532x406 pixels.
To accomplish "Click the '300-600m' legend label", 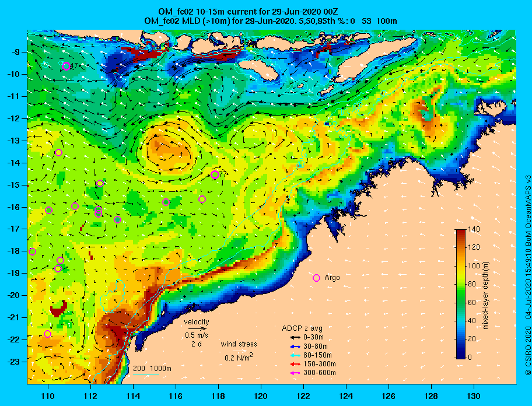I will coord(320,373).
